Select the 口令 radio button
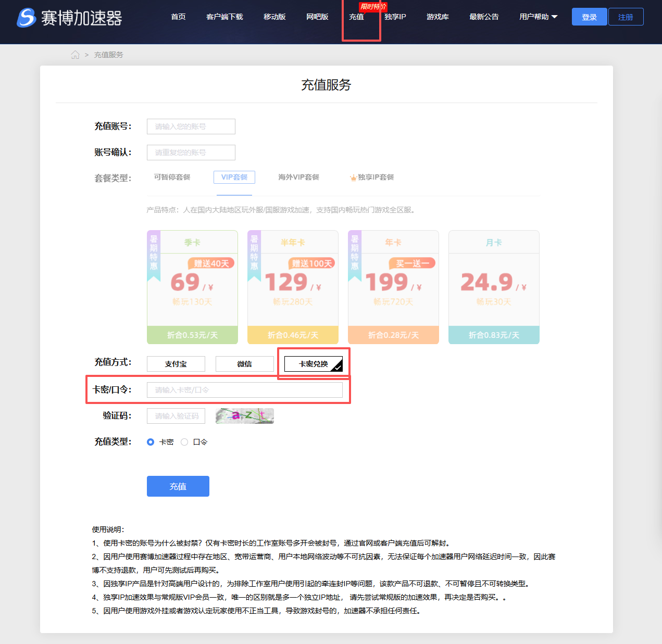The height and width of the screenshot is (644, 662). pos(184,442)
